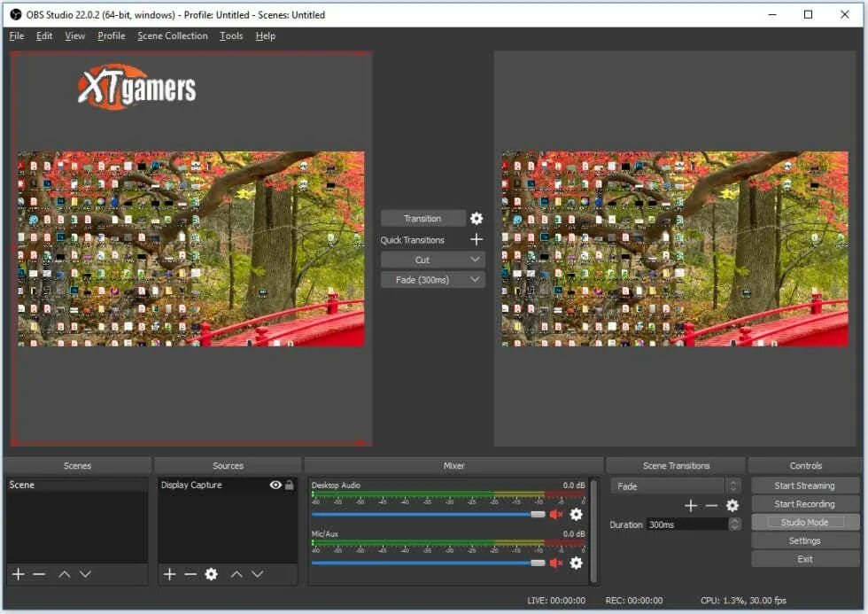Image resolution: width=868 pixels, height=614 pixels.
Task: Move scene down with arrow icon
Action: 85,574
